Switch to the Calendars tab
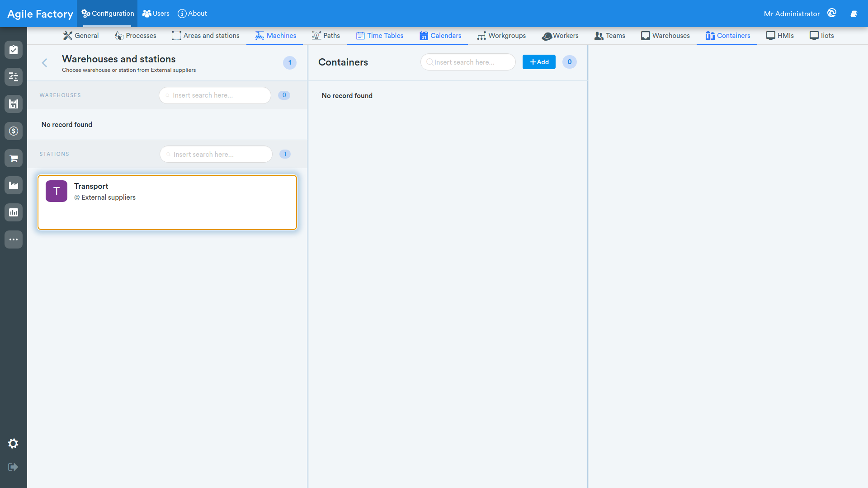The height and width of the screenshot is (488, 868). tap(440, 36)
